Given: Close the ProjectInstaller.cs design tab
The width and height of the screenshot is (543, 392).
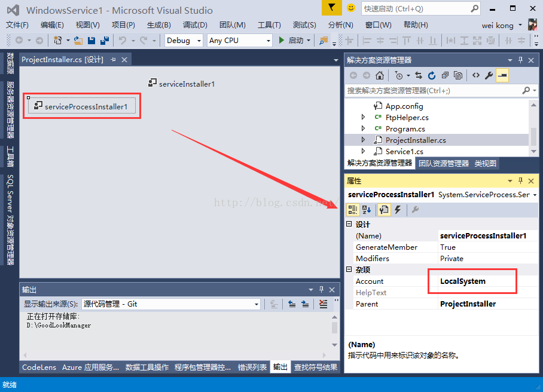Looking at the screenshot, I should (x=124, y=60).
